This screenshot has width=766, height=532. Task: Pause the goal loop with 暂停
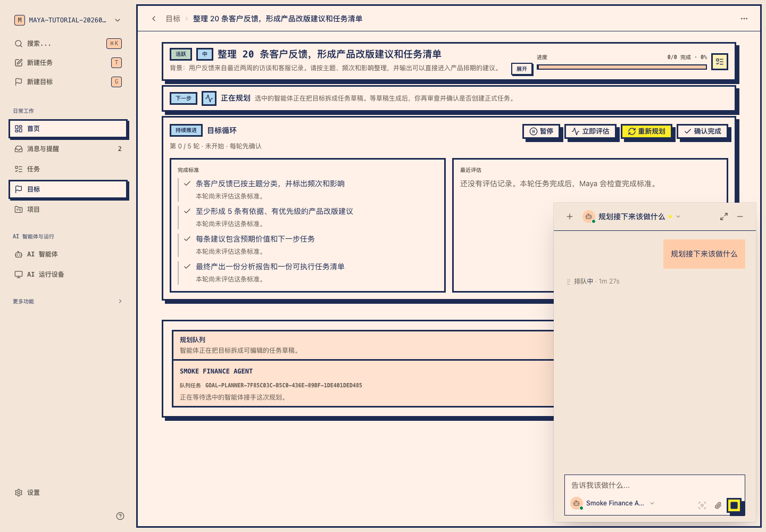542,131
